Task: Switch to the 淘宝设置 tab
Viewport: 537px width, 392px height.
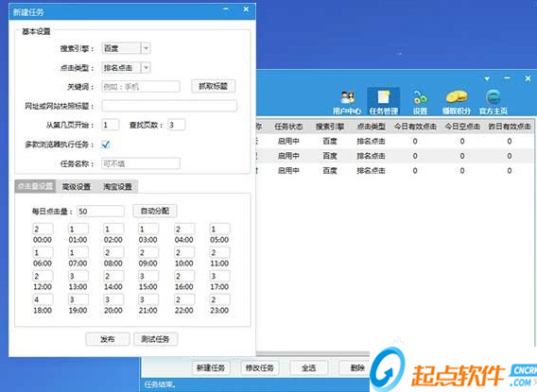Action: click(x=117, y=186)
